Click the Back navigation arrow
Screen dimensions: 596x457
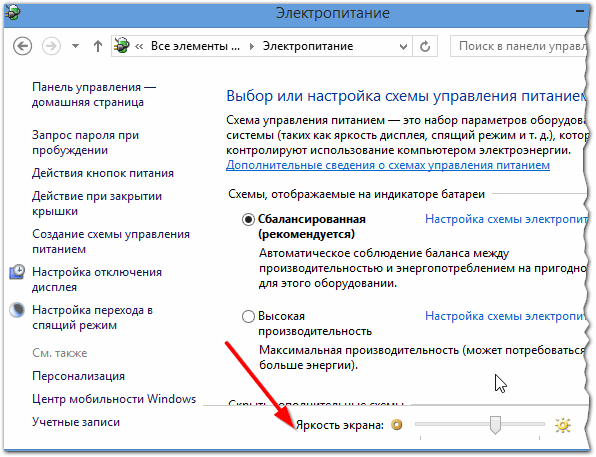coord(22,46)
